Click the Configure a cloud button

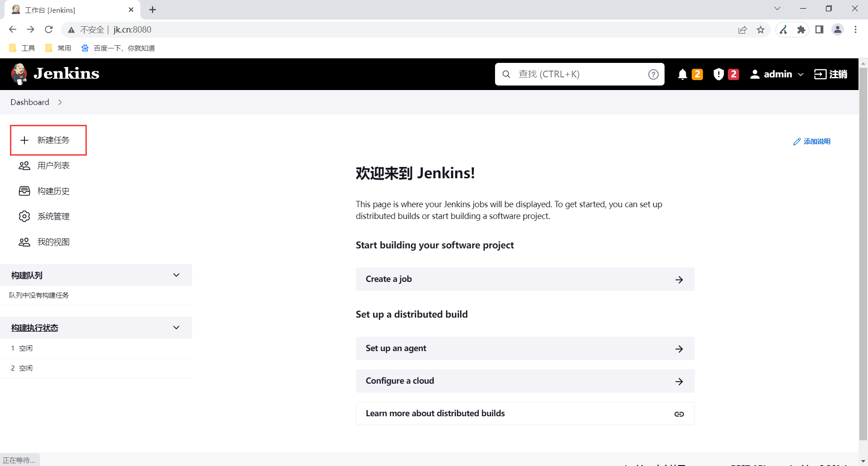(525, 381)
